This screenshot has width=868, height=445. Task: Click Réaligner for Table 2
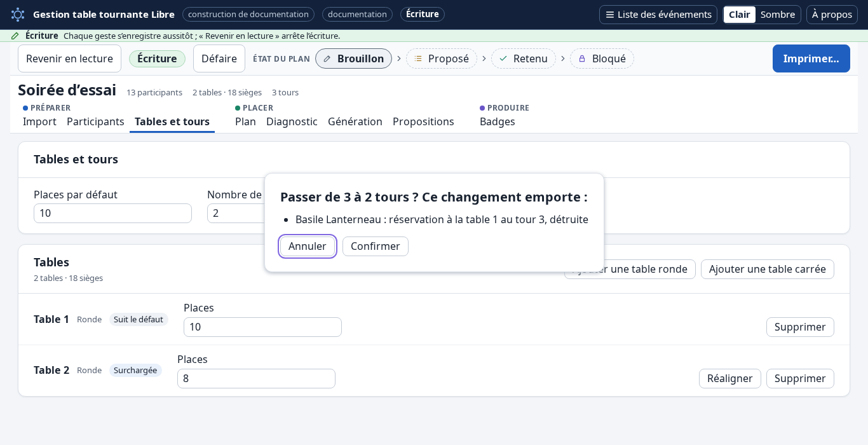pyautogui.click(x=730, y=378)
